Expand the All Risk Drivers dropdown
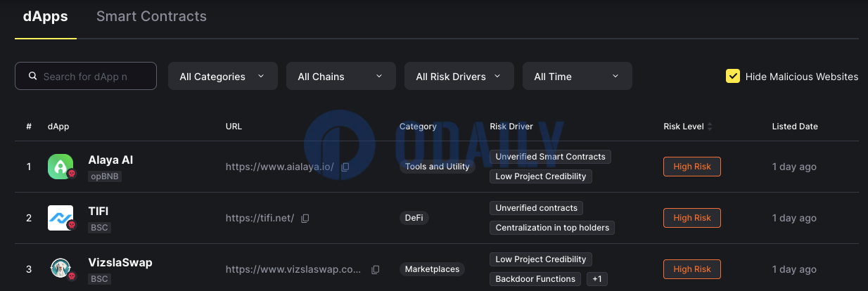The image size is (868, 291). (x=459, y=76)
